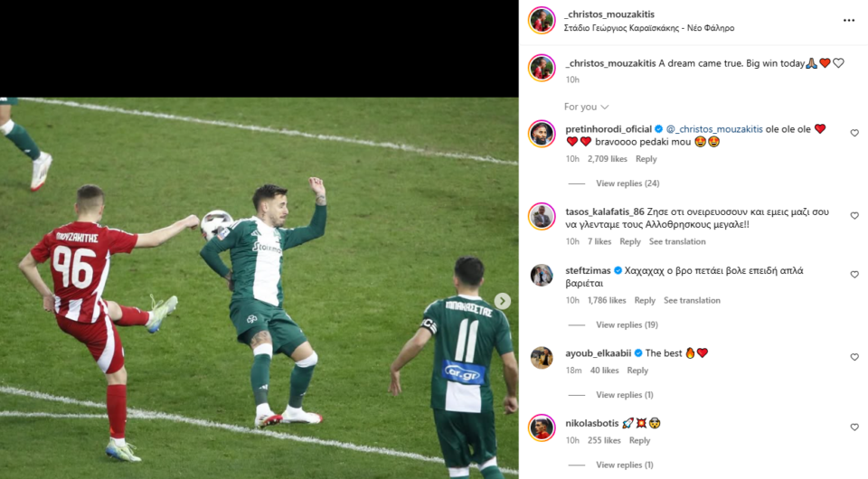Open steftzimas's avatar
Screen dimensions: 868x479
542,275
